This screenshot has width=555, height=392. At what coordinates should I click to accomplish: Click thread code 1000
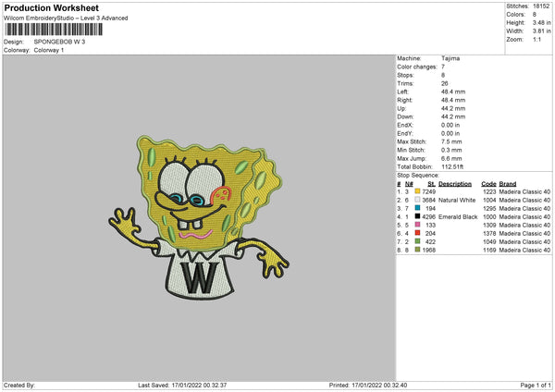tap(489, 217)
